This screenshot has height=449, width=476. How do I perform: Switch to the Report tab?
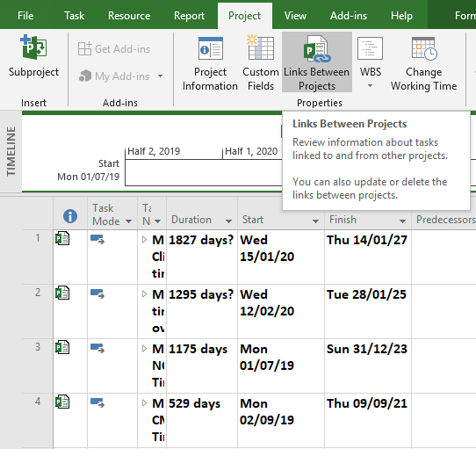[189, 16]
